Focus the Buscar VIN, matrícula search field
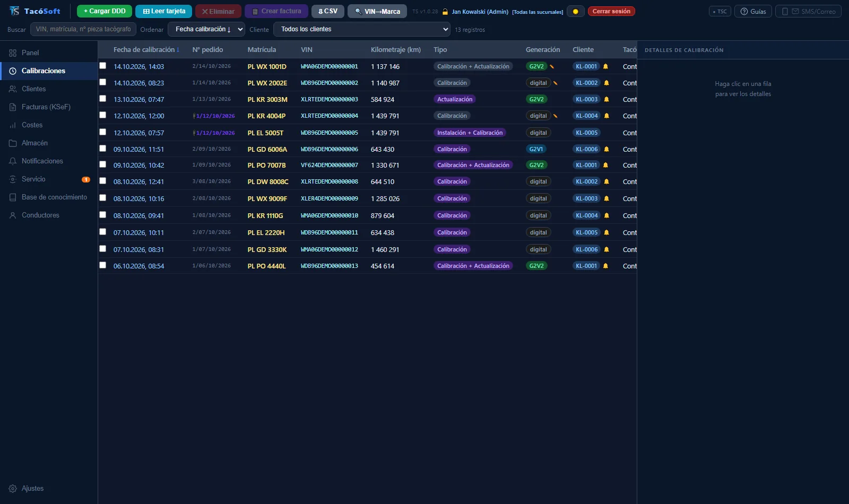This screenshot has height=504, width=849. (x=83, y=29)
